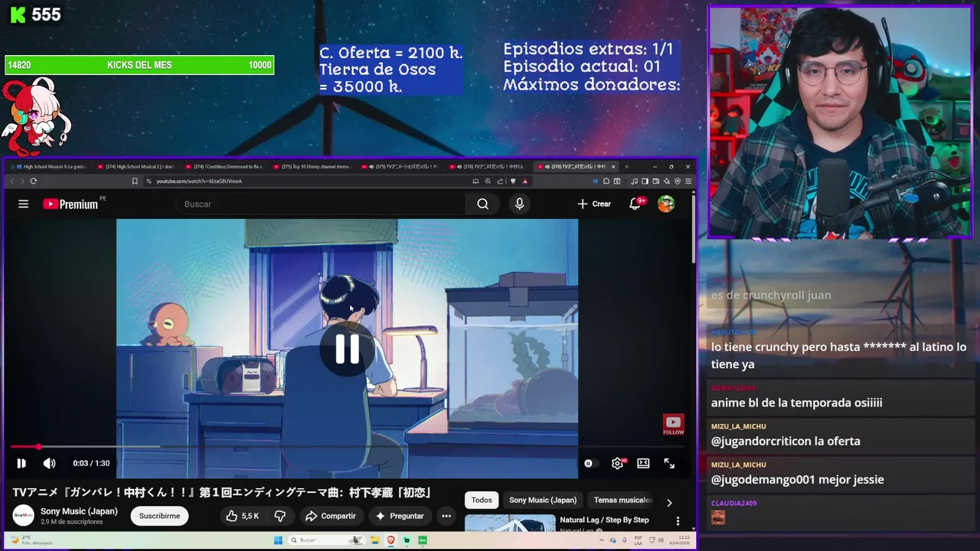This screenshot has width=980, height=551.
Task: Select the Todos filter chip
Action: [482, 500]
